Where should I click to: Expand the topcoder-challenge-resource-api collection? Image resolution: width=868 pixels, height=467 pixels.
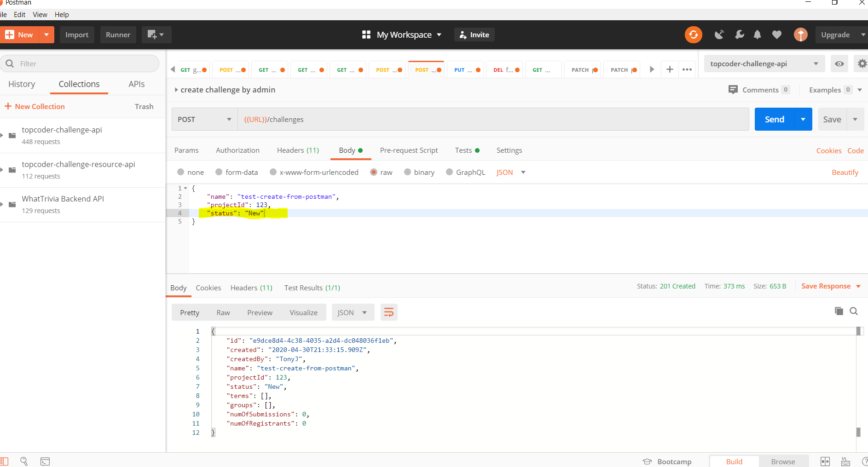(x=2, y=170)
